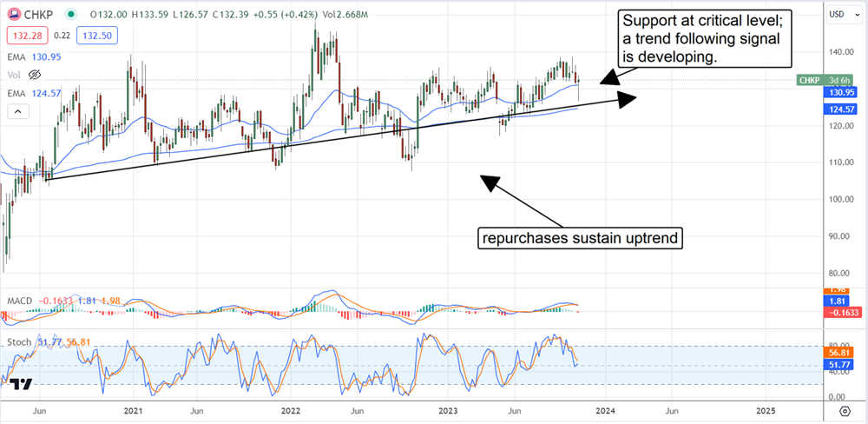The height and width of the screenshot is (424, 868).
Task: Click the red -0.1633 MACD scale label
Action: point(841,313)
